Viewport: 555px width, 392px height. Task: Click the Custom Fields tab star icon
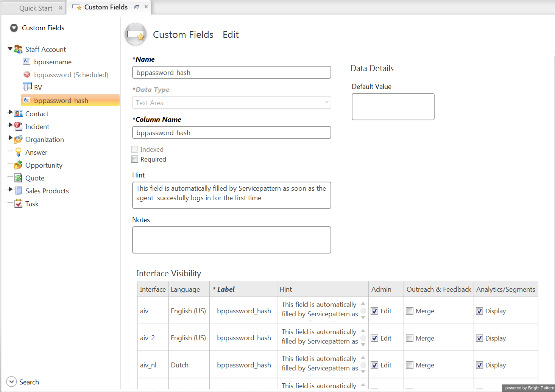coord(77,7)
